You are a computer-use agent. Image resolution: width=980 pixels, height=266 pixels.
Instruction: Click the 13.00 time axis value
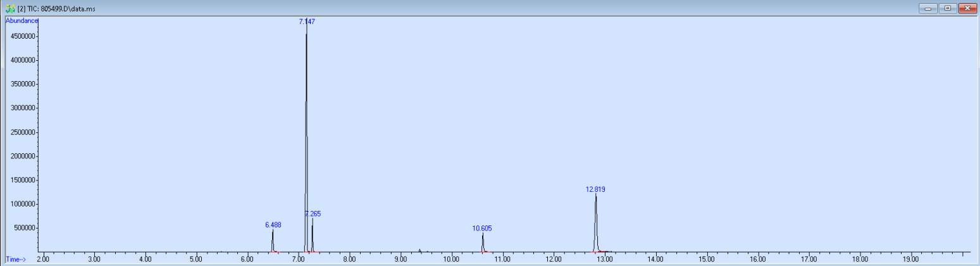click(x=604, y=259)
